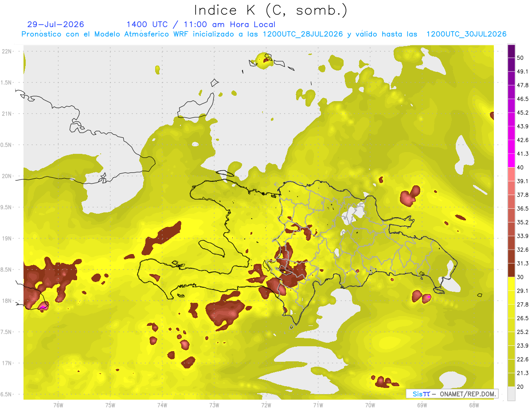Click the colorbar value '47.8'
Screen dimensions: 532x411
point(523,85)
